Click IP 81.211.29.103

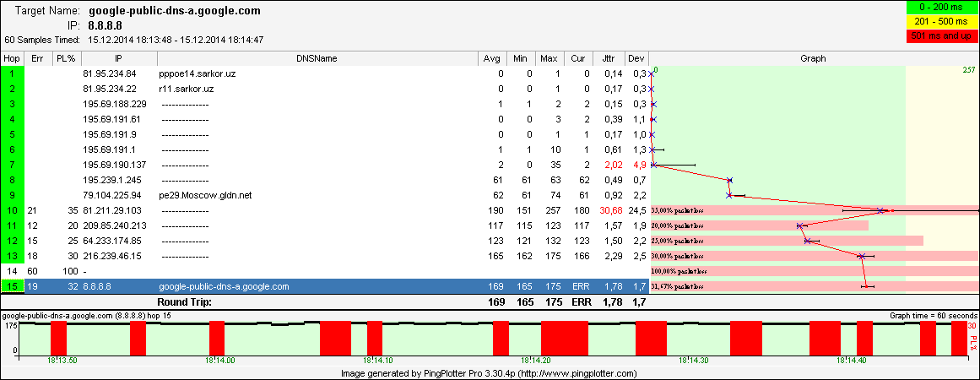(x=112, y=210)
